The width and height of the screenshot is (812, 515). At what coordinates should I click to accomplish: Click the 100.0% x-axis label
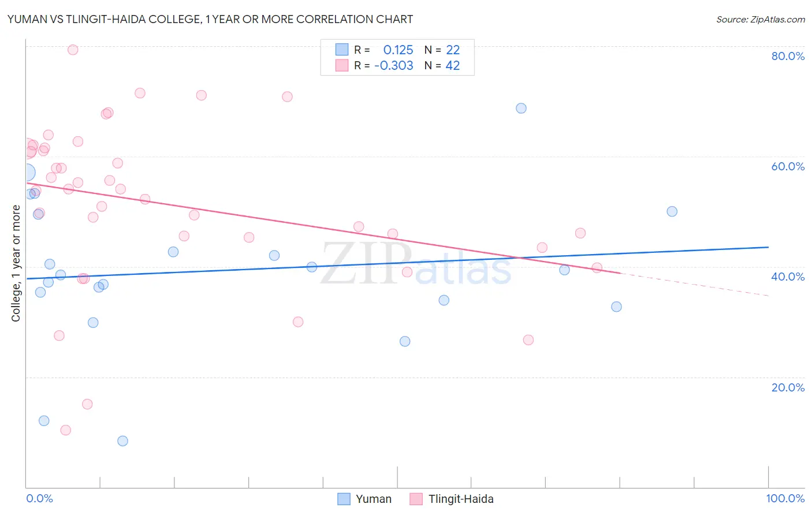tap(785, 498)
